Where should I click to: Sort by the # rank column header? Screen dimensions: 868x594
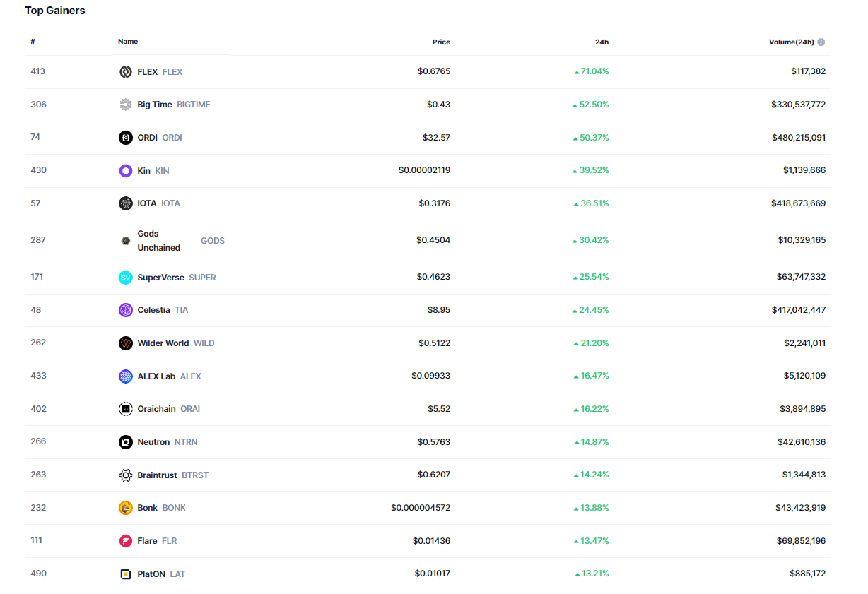tap(33, 42)
